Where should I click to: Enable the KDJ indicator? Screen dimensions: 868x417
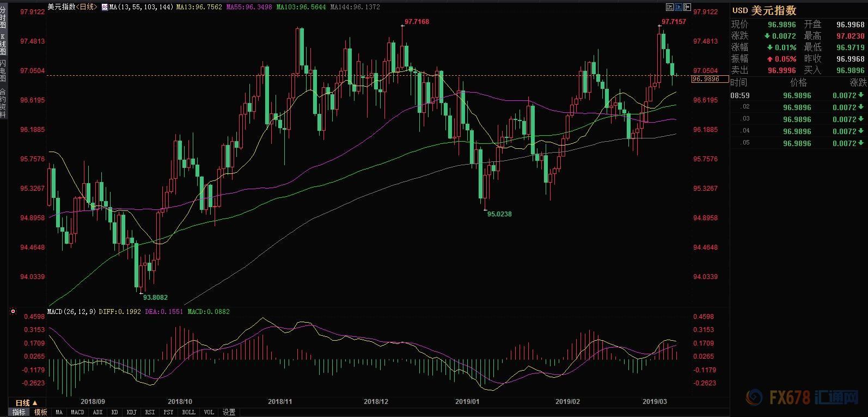(x=131, y=412)
